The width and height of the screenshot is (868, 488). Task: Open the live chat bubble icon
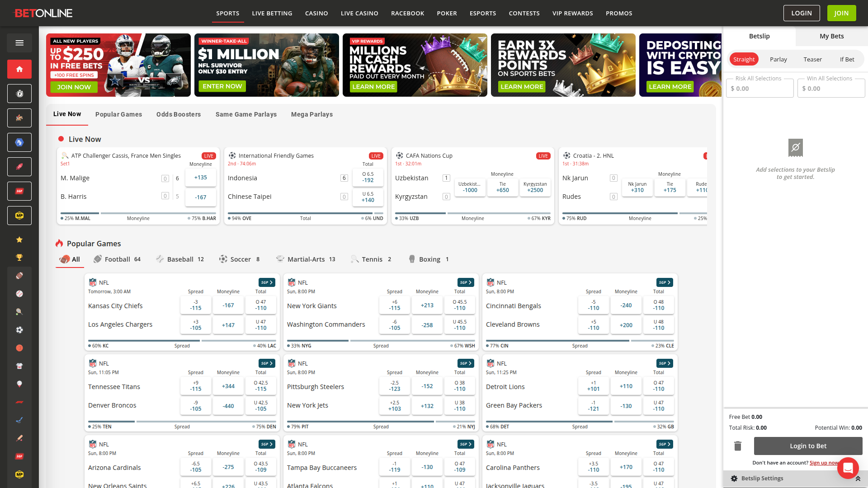tap(848, 468)
